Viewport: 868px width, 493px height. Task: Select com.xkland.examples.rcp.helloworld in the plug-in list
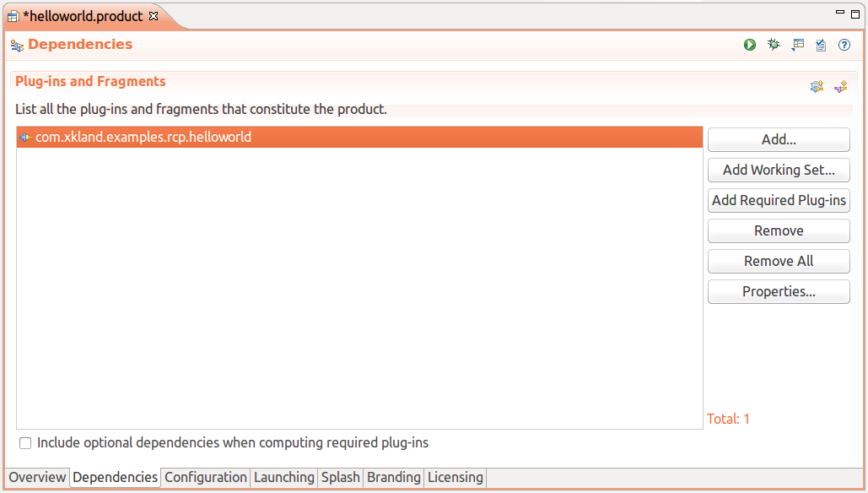pos(143,138)
